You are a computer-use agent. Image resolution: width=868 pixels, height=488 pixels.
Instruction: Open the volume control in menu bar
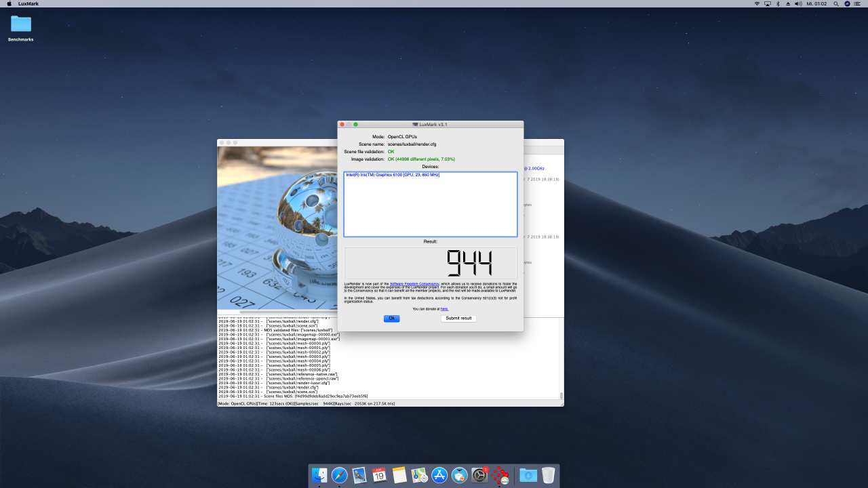(x=797, y=4)
